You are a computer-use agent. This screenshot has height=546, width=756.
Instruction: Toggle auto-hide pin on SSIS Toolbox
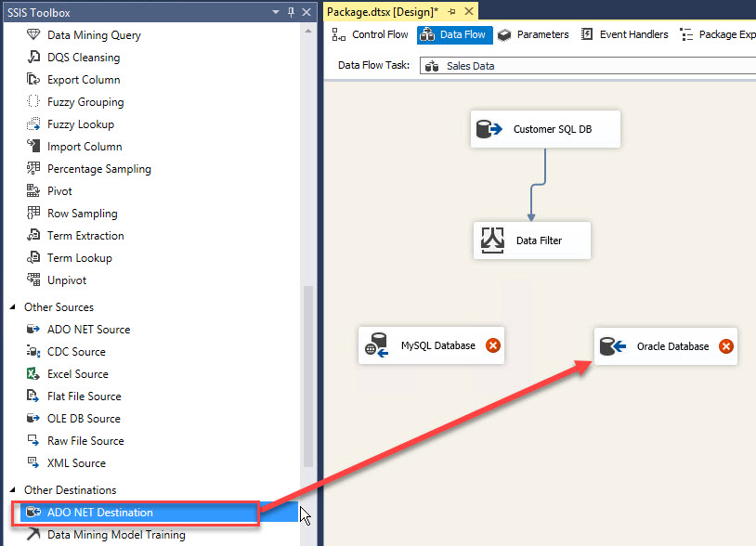point(291,12)
